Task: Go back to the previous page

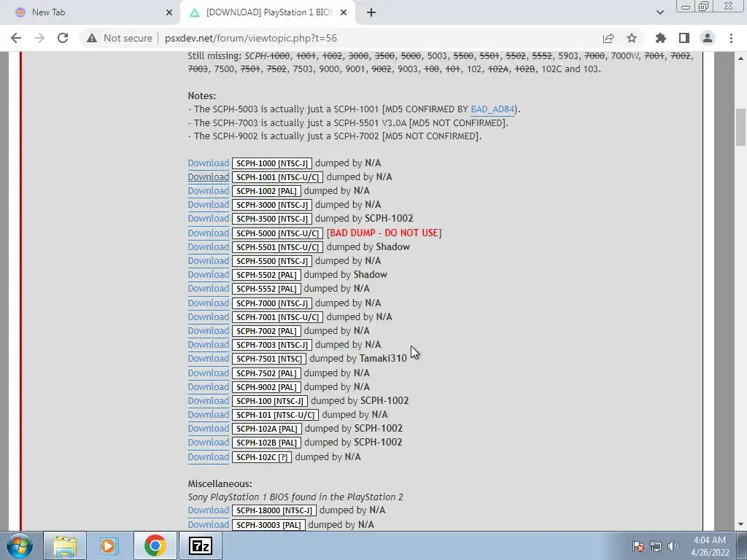Action: 16,38
